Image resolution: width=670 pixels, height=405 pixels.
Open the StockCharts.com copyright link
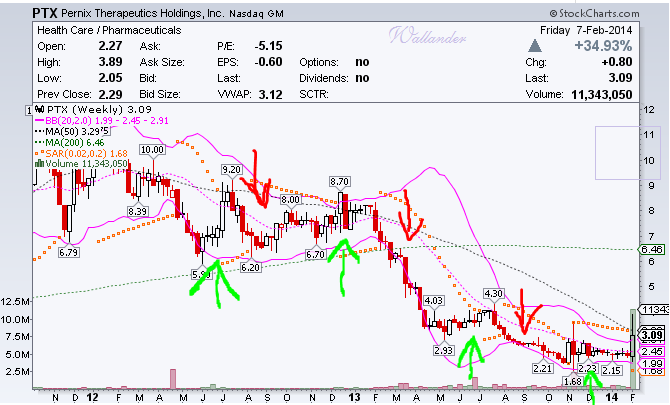[594, 14]
